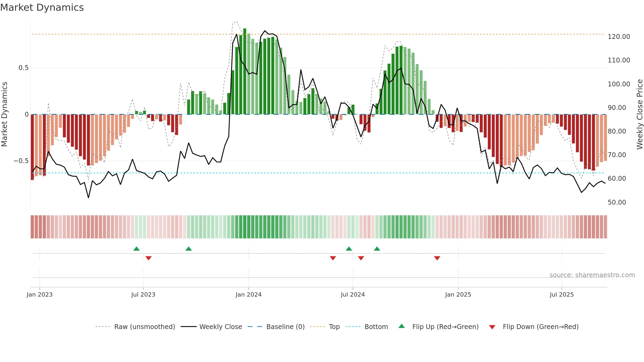
Task: Click the Jan 2023 axis label
Action: click(x=40, y=294)
